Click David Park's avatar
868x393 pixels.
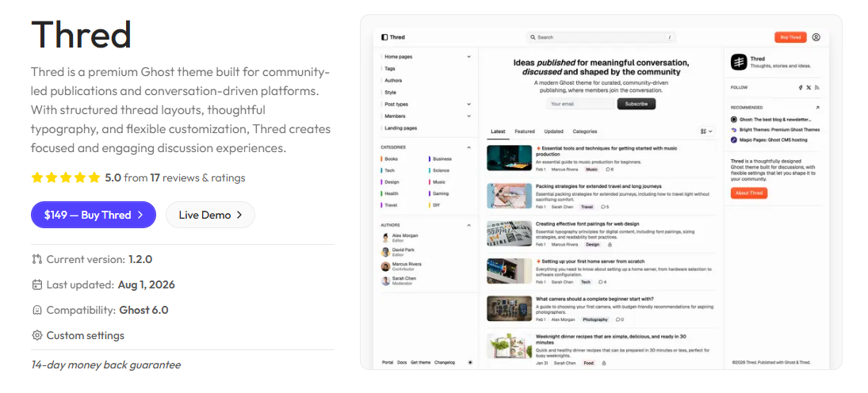[385, 253]
